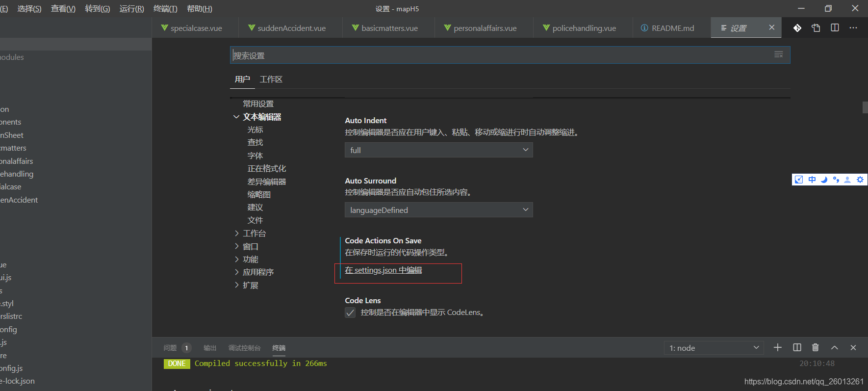Select 差异编辑器 in settings tree

coord(267,182)
